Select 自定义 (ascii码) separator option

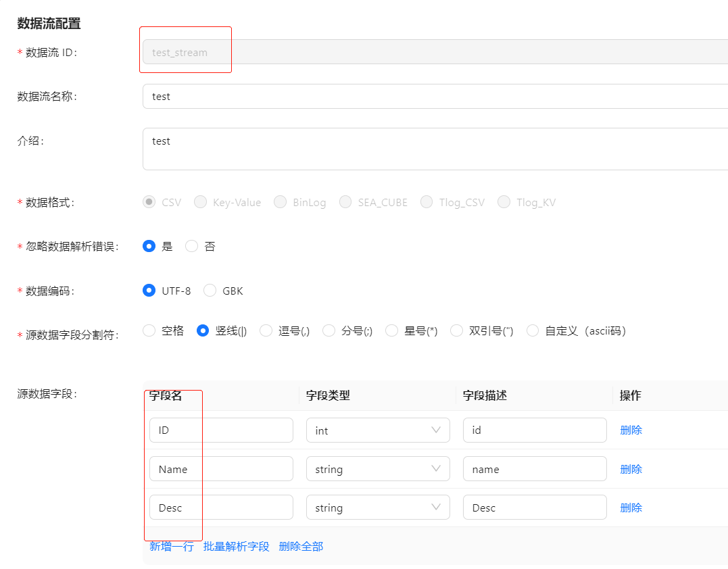533,331
